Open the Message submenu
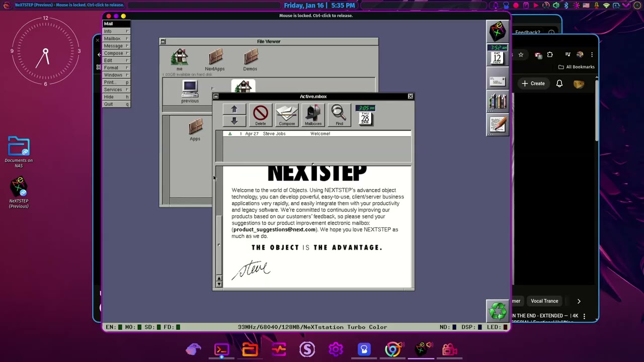Screen dimensions: 644x362 click(116, 46)
